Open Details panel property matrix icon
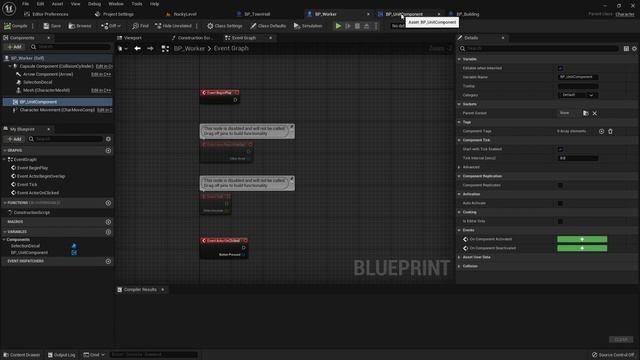640x360 pixels. 626,49
